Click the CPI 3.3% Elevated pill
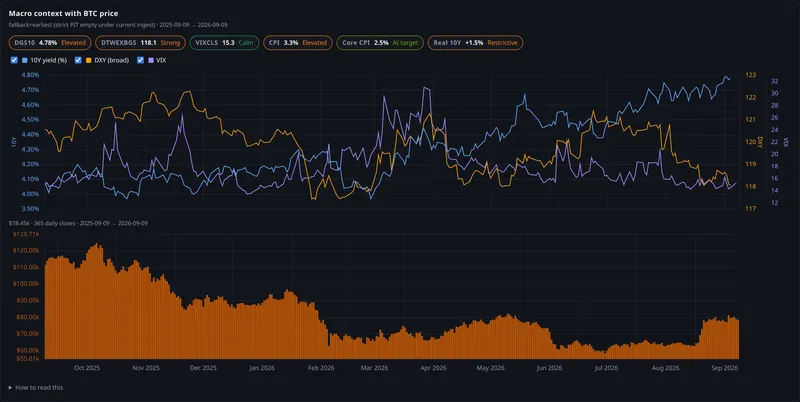The image size is (800, 402). [297, 43]
